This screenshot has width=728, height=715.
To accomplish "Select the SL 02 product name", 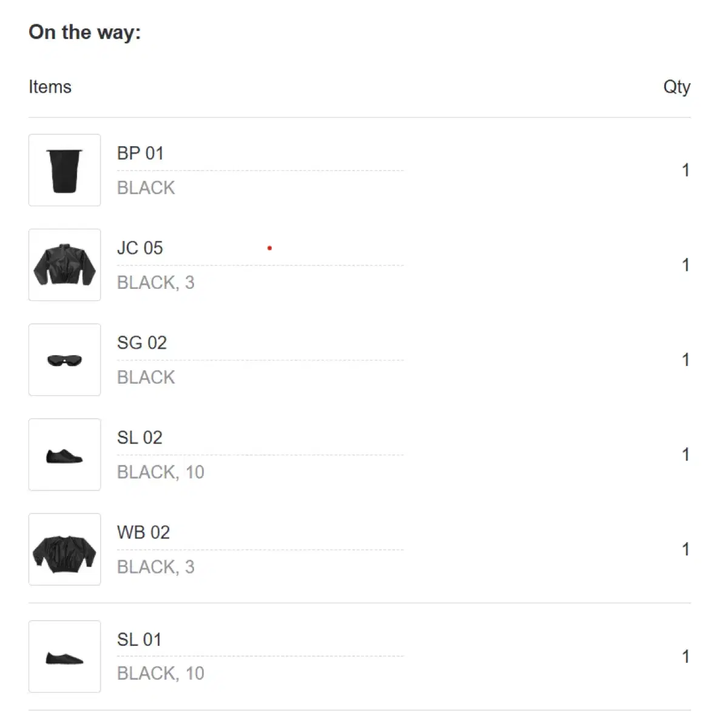I will coord(139,437).
